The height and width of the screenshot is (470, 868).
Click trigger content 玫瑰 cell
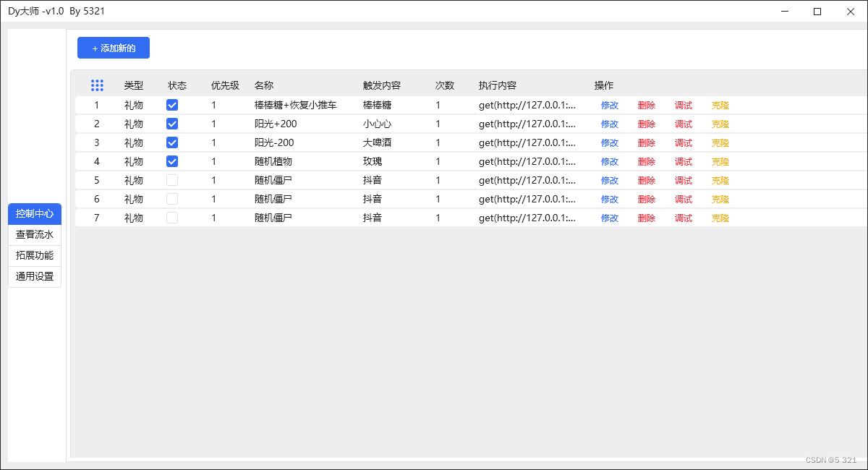click(373, 161)
